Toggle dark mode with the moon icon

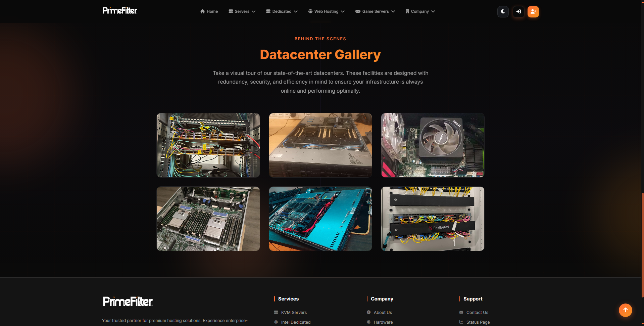[503, 11]
